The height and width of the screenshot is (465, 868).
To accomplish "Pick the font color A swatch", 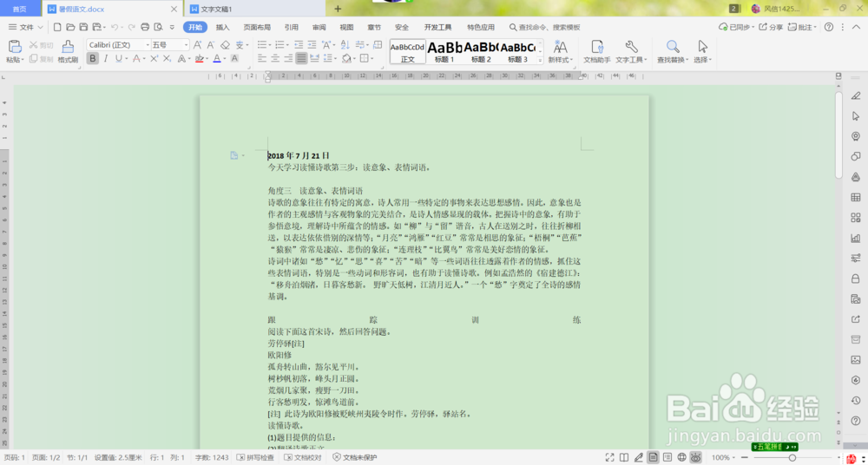I will 216,58.
